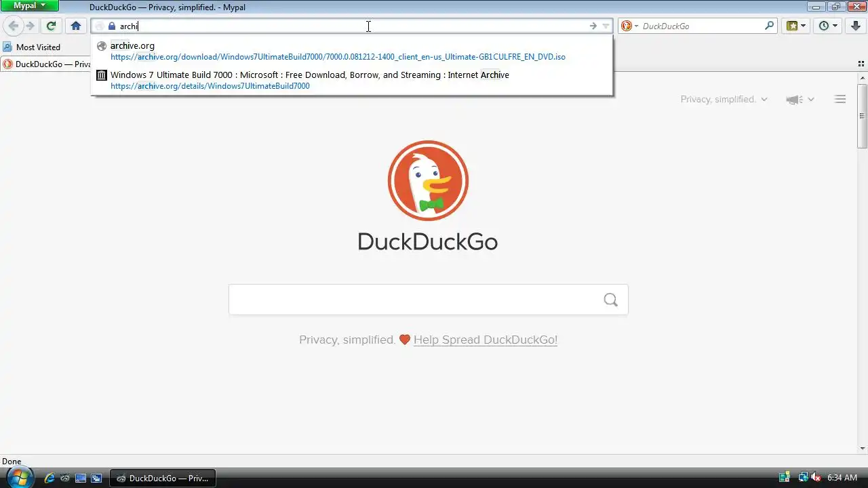
Task: Click the red heart icon
Action: click(x=405, y=340)
